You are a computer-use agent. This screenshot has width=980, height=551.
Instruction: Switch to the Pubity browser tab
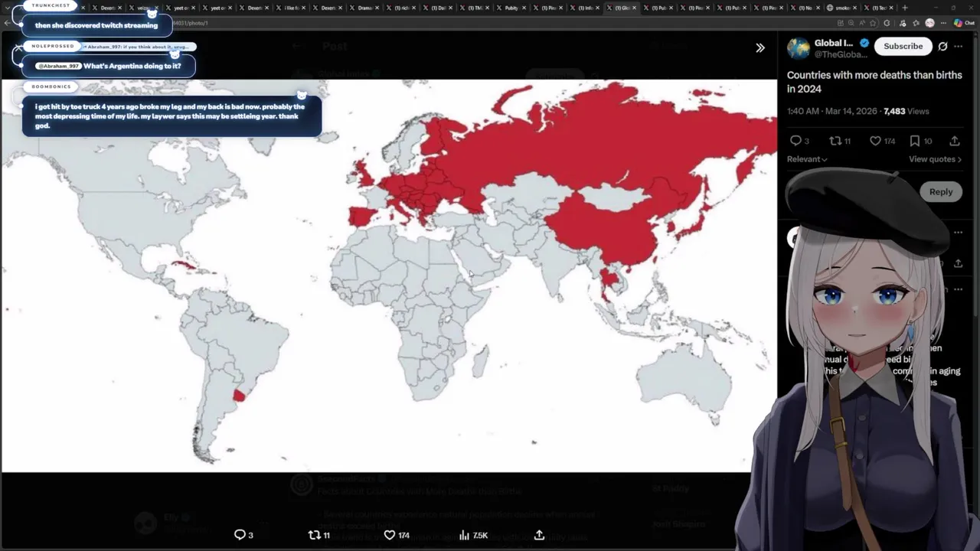pyautogui.click(x=511, y=8)
